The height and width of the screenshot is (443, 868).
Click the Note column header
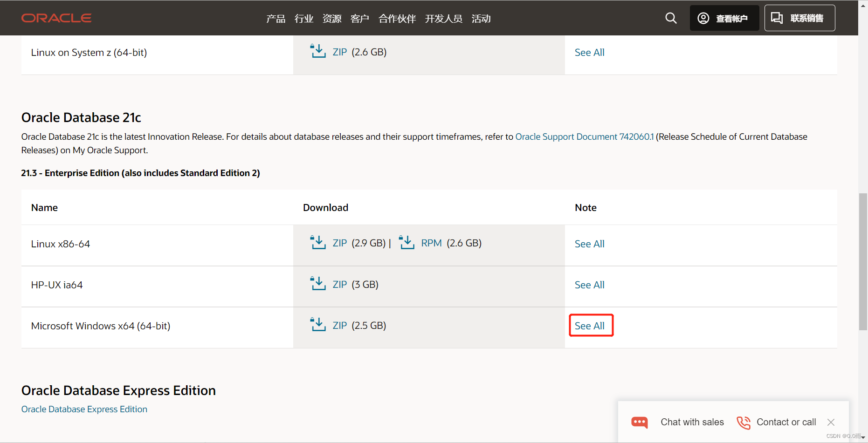pyautogui.click(x=586, y=208)
